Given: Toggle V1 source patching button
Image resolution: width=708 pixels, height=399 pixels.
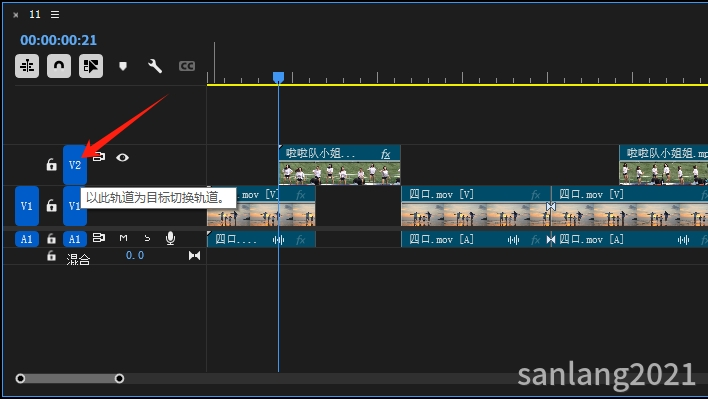Looking at the screenshot, I should pyautogui.click(x=27, y=206).
